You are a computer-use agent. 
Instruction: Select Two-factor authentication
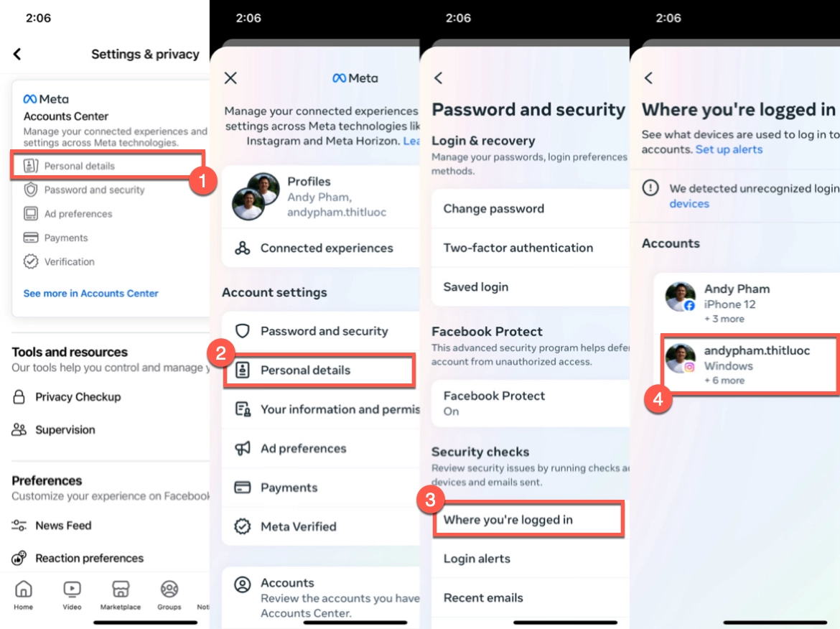(531, 248)
